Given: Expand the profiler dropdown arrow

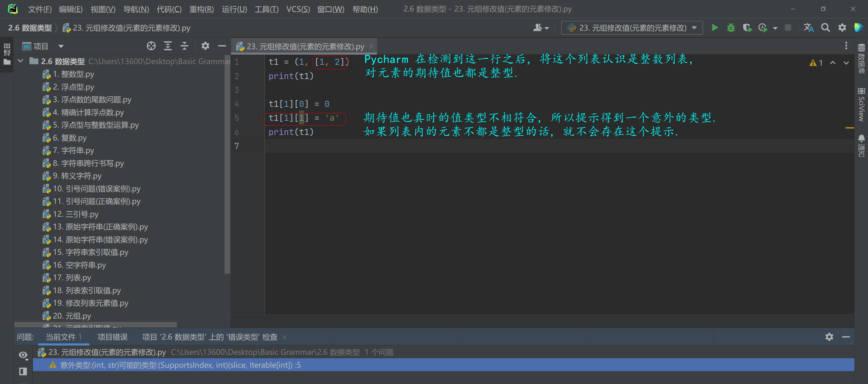Looking at the screenshot, I should pyautogui.click(x=775, y=28).
